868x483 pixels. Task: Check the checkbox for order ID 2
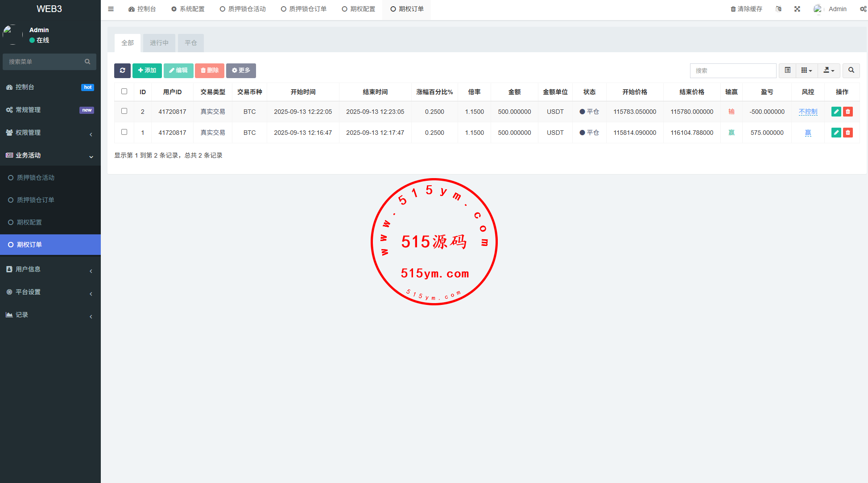[x=124, y=111]
